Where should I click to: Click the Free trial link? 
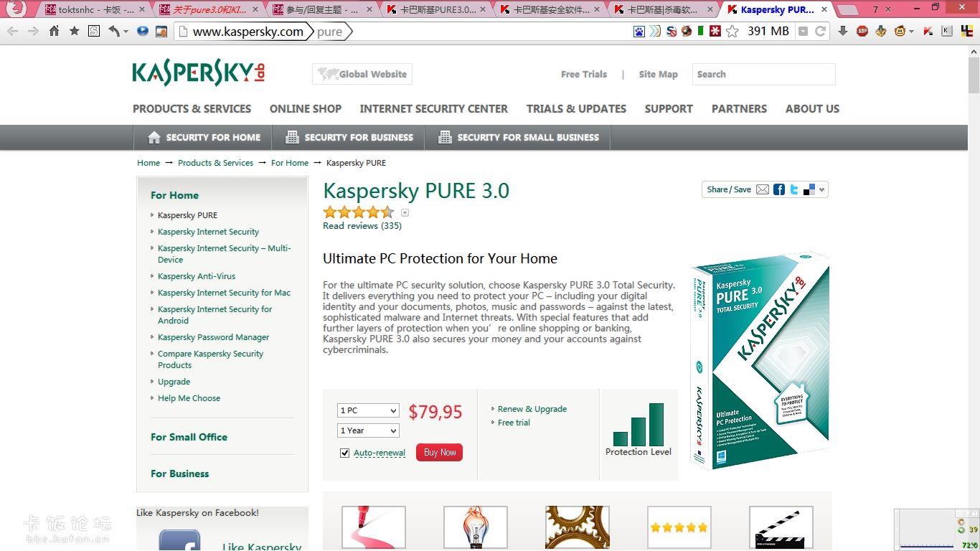coord(514,423)
